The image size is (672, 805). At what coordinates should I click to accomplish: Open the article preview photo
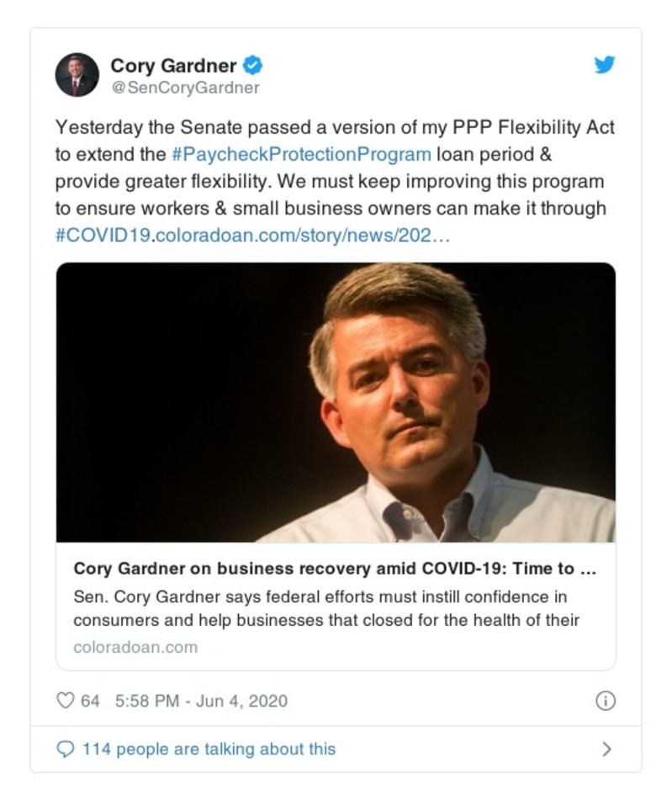[x=336, y=402]
